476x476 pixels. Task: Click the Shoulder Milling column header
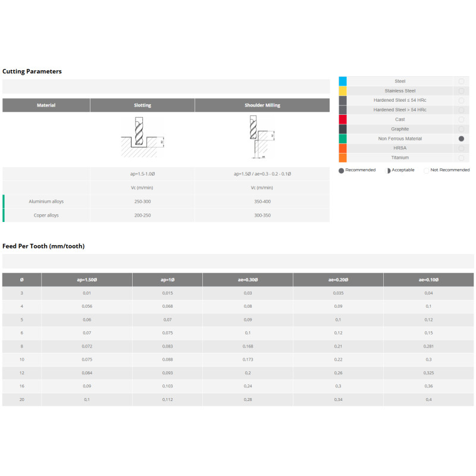coord(262,105)
